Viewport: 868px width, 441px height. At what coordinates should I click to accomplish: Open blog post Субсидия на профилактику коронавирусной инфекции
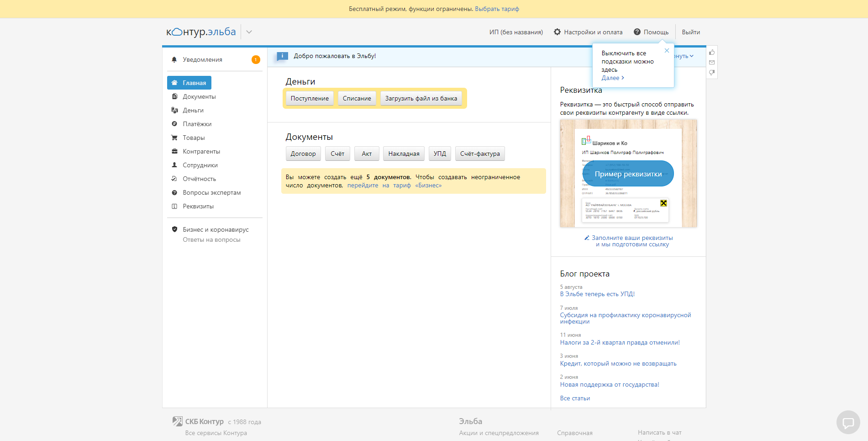(626, 318)
